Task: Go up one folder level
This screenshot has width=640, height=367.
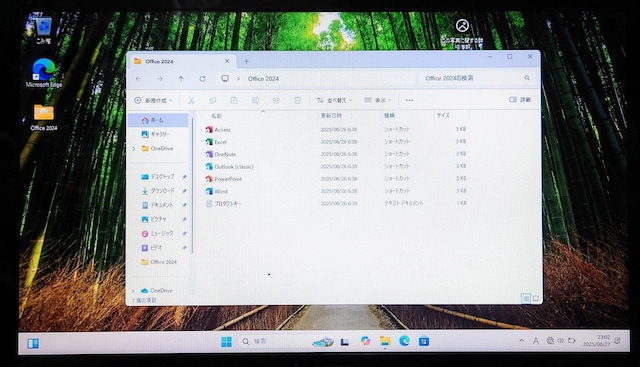Action: pyautogui.click(x=181, y=78)
